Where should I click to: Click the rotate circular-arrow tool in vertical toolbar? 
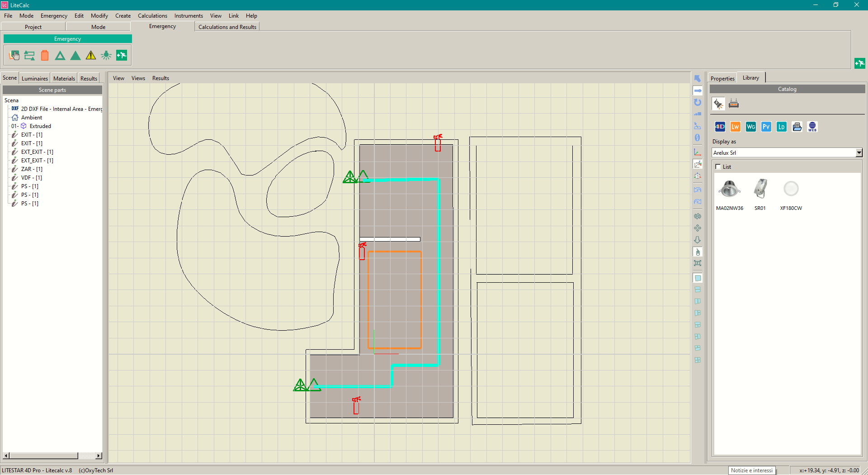pyautogui.click(x=698, y=102)
